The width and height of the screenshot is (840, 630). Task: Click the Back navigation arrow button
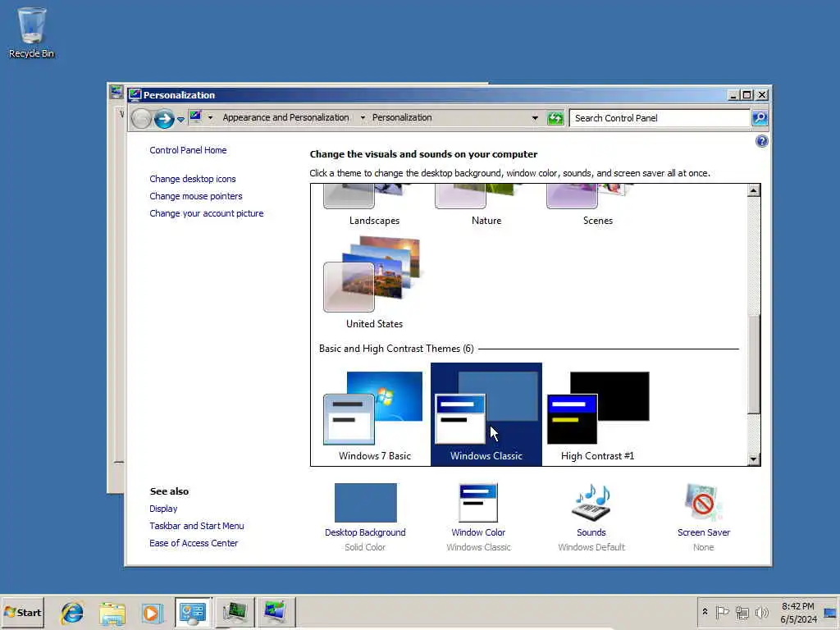coord(141,118)
